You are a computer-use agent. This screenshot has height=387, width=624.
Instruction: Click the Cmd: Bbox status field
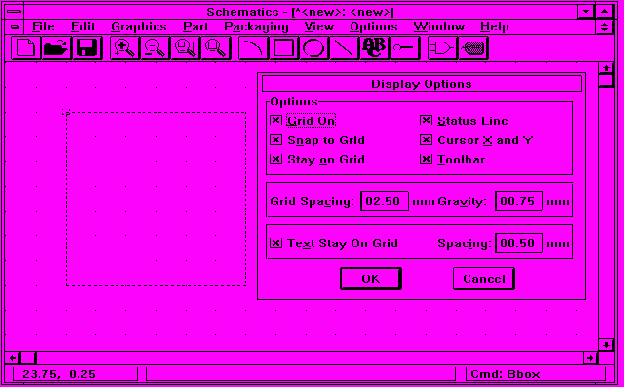(536, 374)
